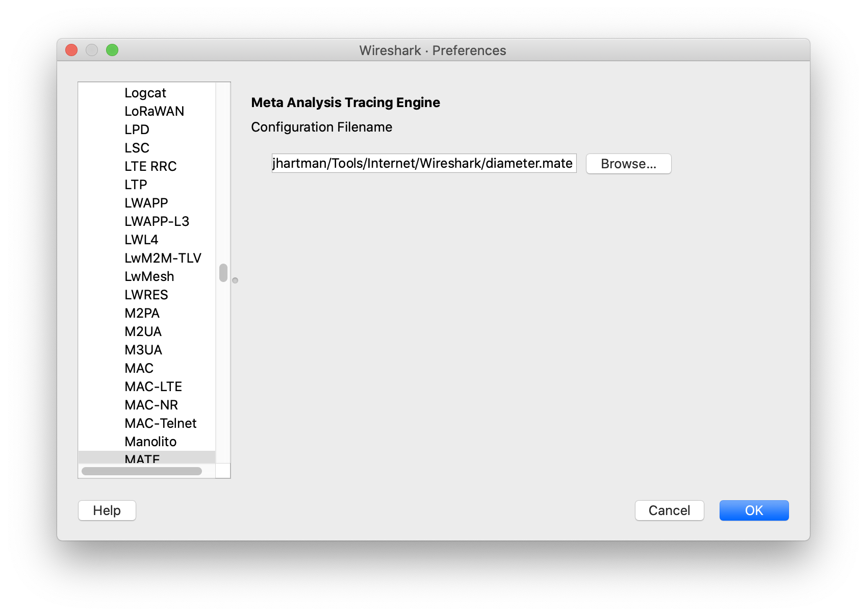Select the highlighted MATE entry

click(142, 458)
